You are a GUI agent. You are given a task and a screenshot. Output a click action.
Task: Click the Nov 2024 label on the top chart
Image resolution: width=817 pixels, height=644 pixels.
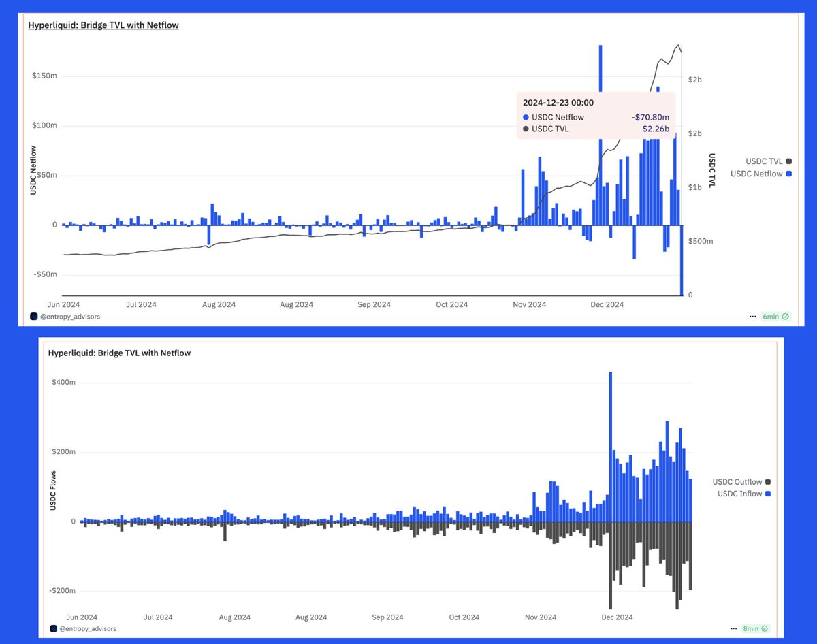(x=530, y=304)
